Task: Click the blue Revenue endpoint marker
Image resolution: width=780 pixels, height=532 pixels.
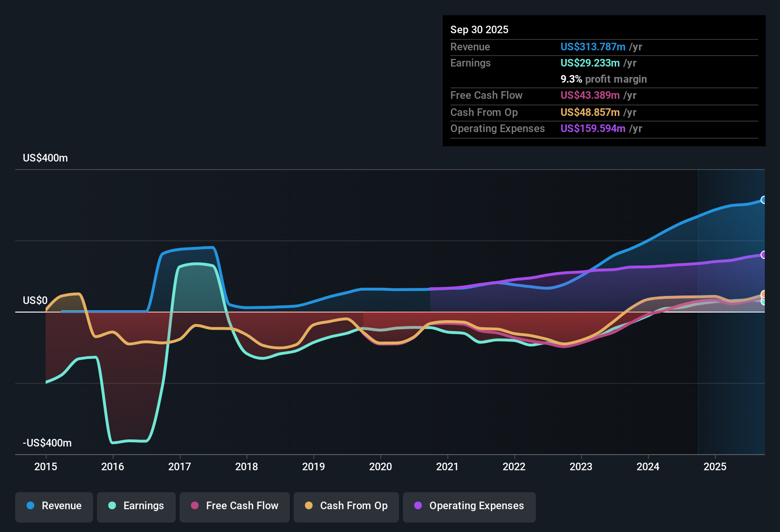Action: click(x=763, y=200)
